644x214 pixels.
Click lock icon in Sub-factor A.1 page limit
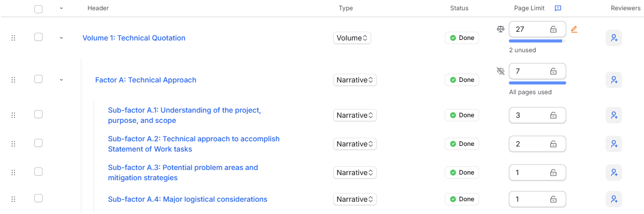tap(553, 116)
